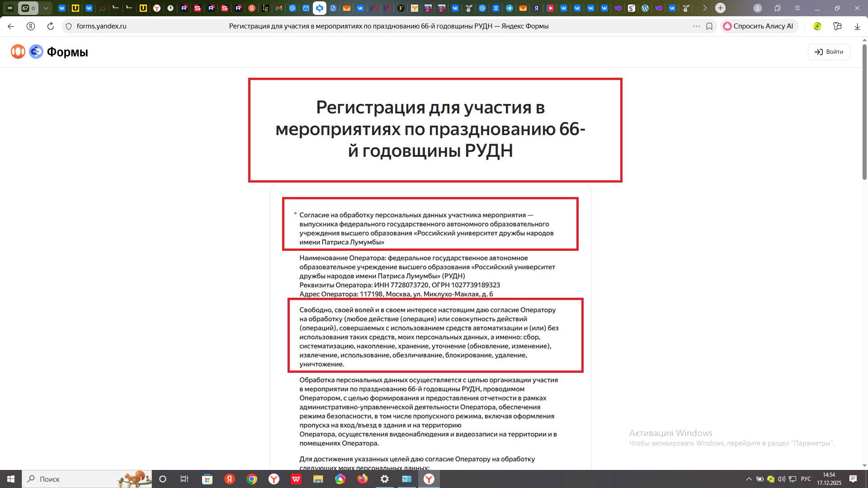This screenshot has width=868, height=488.
Task: Open Спросить Алису AI assistant
Action: tap(759, 26)
